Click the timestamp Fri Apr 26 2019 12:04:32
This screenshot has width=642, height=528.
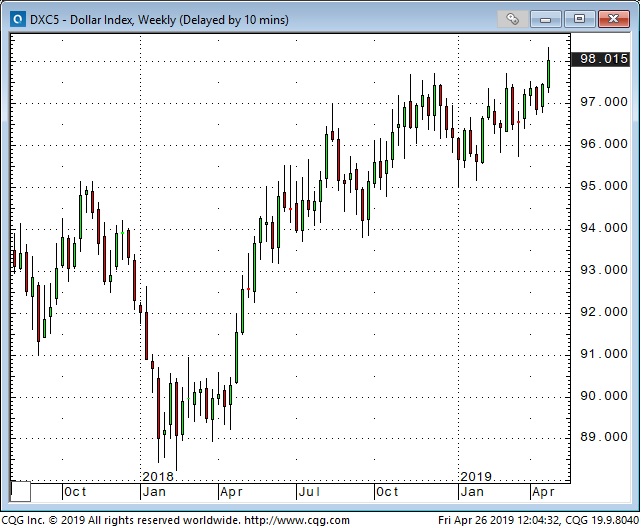pos(499,520)
